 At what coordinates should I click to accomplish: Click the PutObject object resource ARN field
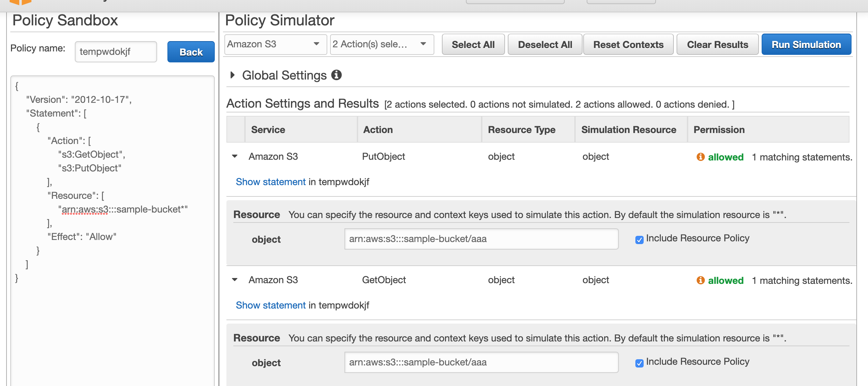pos(481,239)
